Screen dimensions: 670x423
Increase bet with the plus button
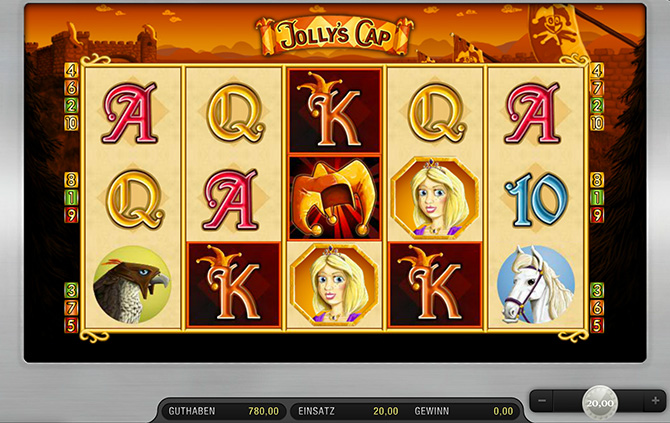coord(655,401)
